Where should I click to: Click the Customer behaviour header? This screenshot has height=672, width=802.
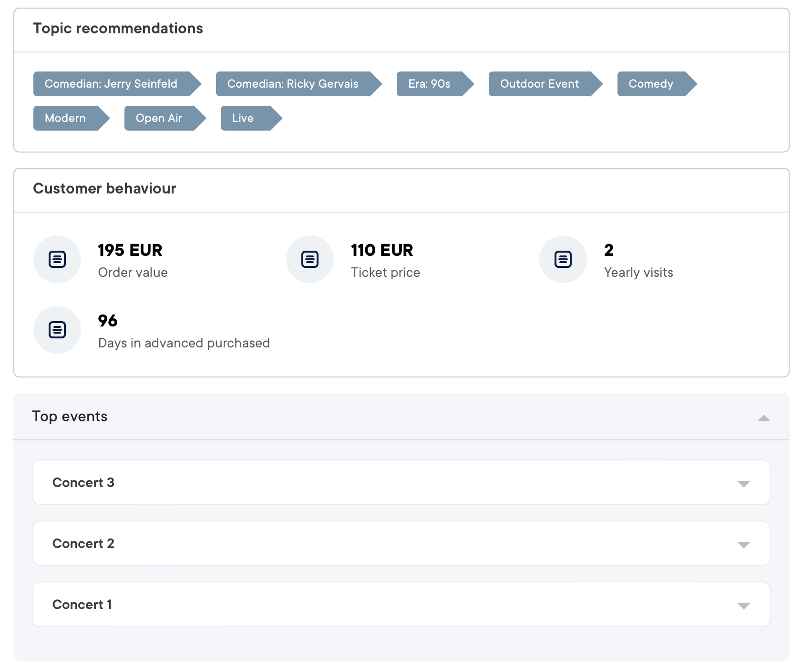[104, 188]
